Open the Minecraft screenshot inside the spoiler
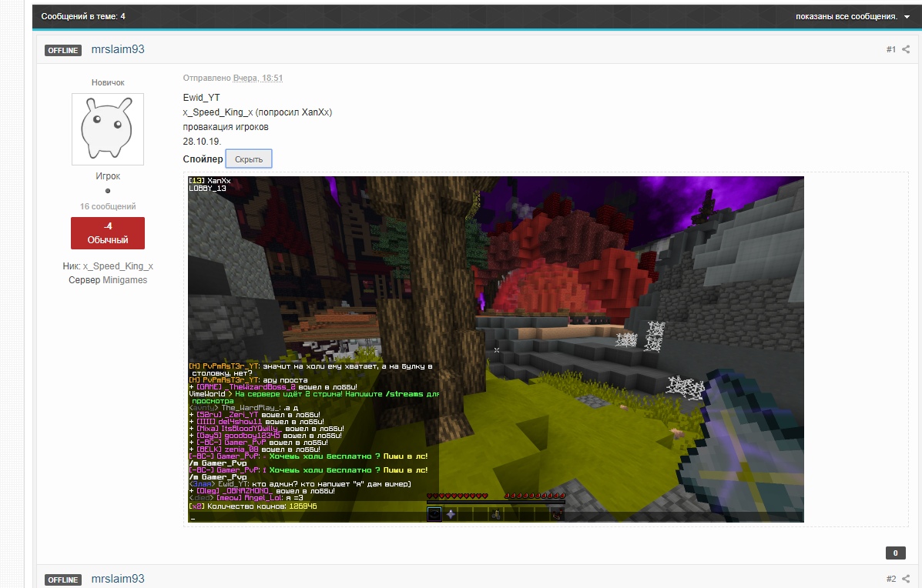 496,349
